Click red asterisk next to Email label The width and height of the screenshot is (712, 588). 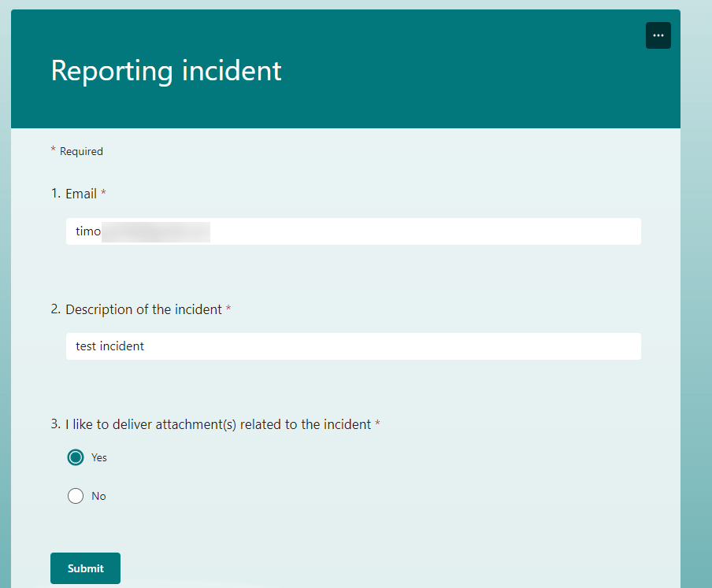[x=103, y=194]
